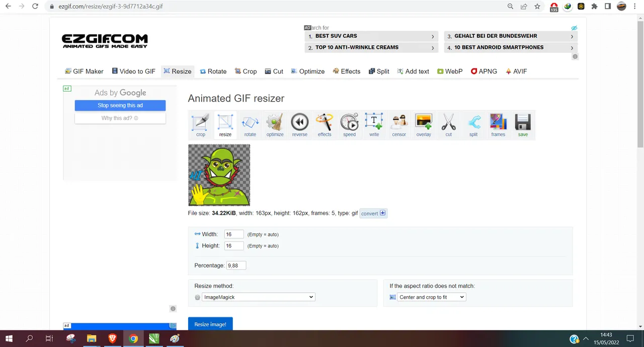Open Windows Start menu

9,338
